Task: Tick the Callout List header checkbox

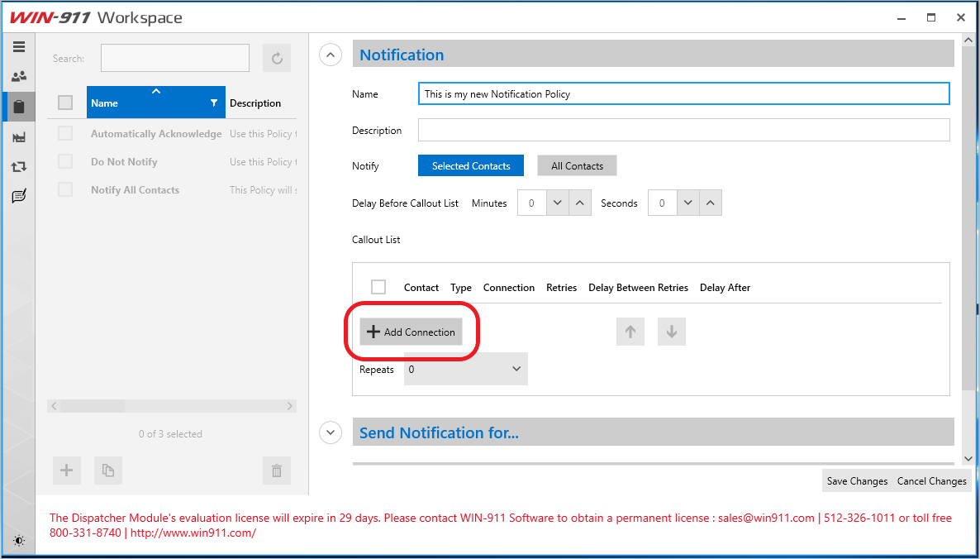Action: coord(378,287)
